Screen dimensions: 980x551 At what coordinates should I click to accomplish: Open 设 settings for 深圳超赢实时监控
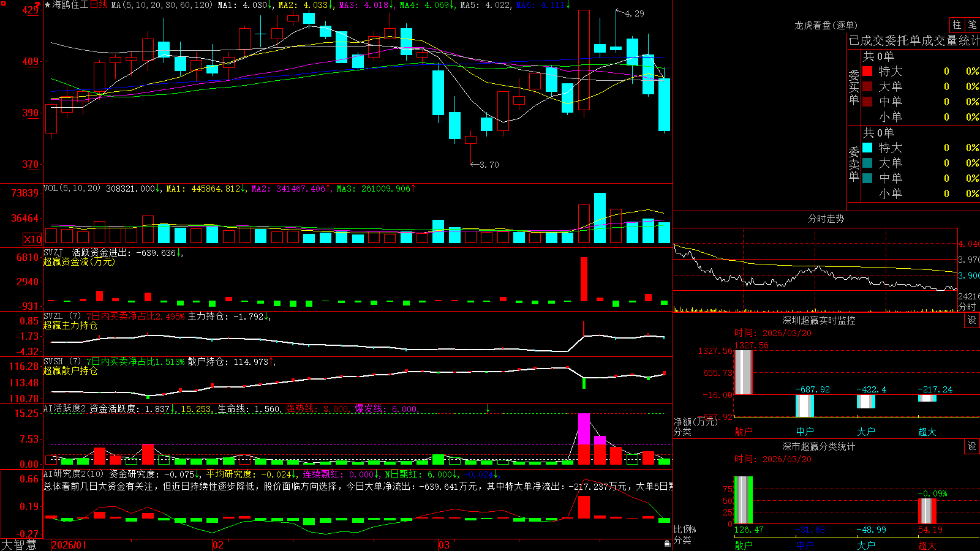[972, 320]
